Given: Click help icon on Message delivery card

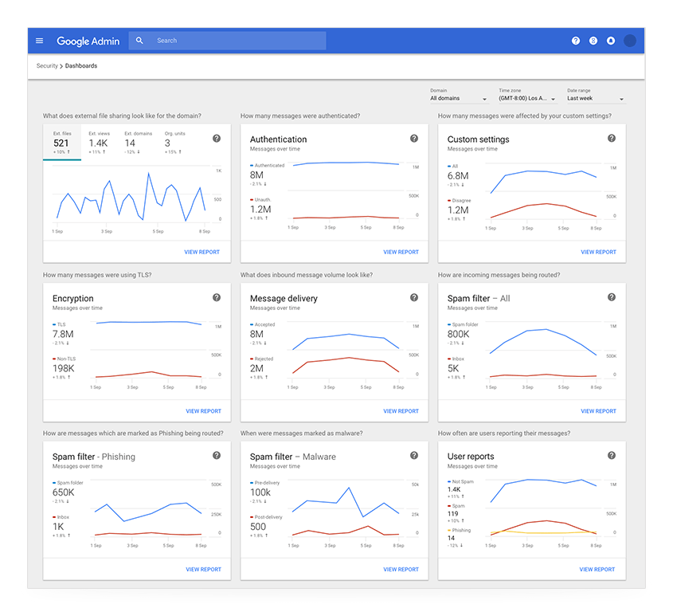Looking at the screenshot, I should 414,297.
